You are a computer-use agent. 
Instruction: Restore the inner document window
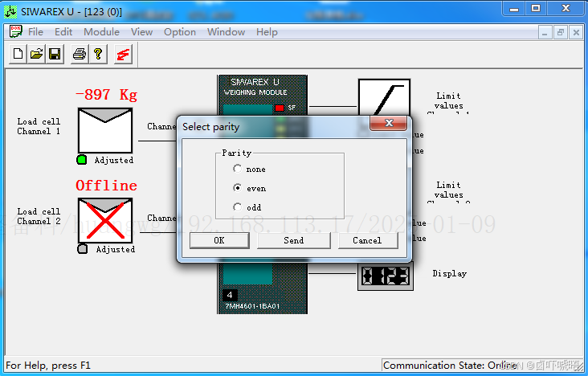pos(561,32)
